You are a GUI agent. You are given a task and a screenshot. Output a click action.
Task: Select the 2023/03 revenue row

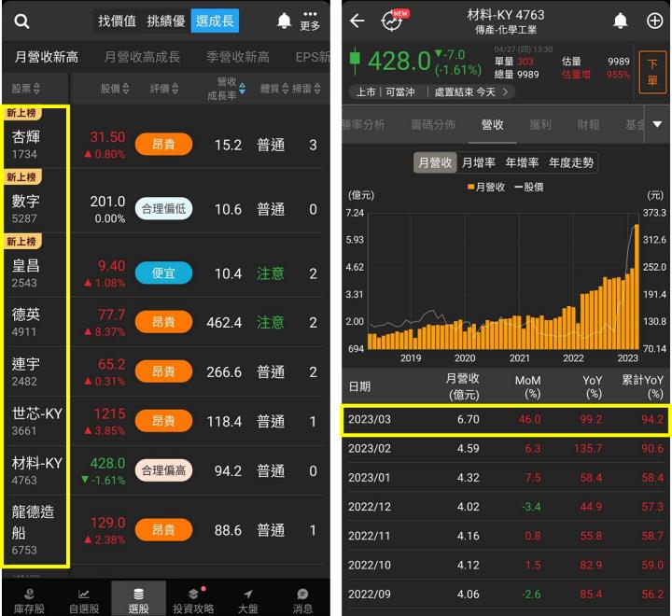tap(506, 419)
